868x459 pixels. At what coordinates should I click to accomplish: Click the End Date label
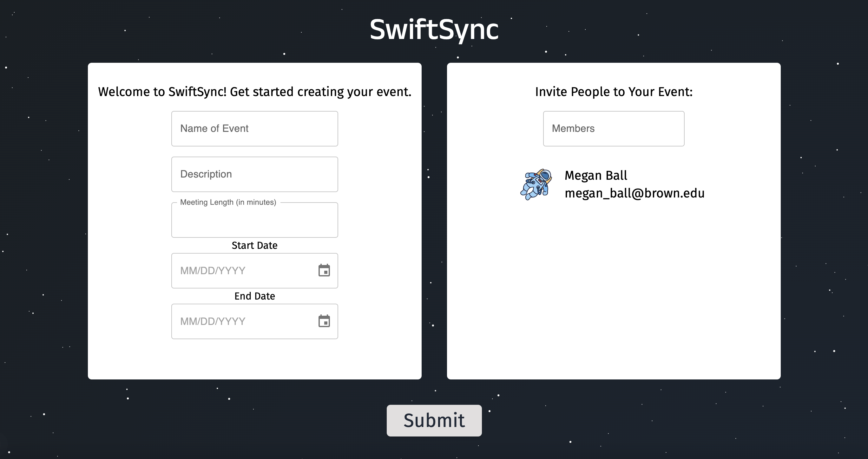coord(254,296)
